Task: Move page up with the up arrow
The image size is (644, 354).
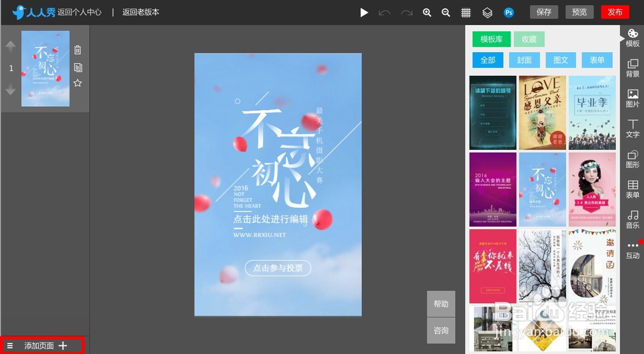Action: pos(11,46)
